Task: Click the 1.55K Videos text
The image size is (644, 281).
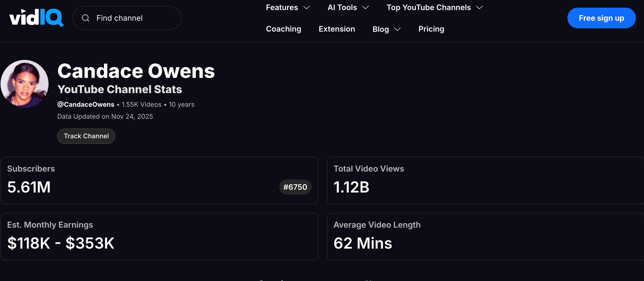Action: point(142,105)
